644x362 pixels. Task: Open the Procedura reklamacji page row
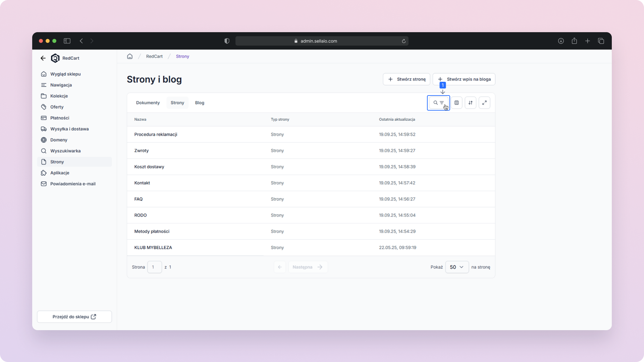[x=156, y=134]
